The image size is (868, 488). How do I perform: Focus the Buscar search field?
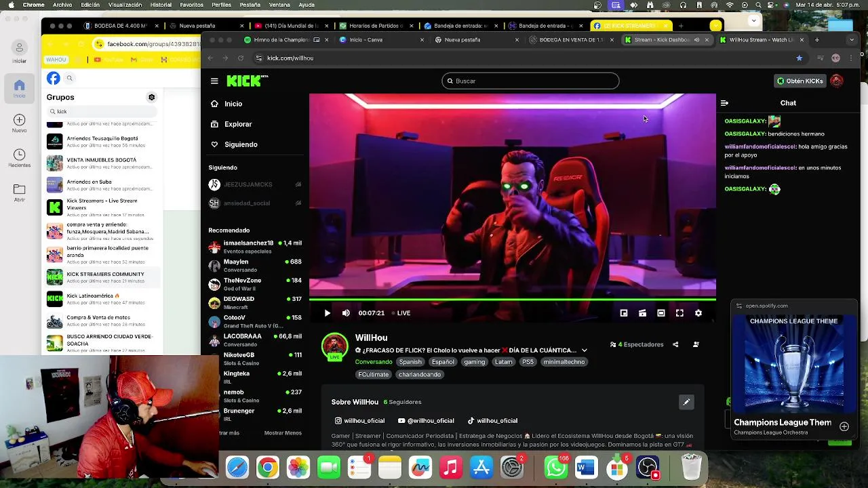tap(530, 81)
